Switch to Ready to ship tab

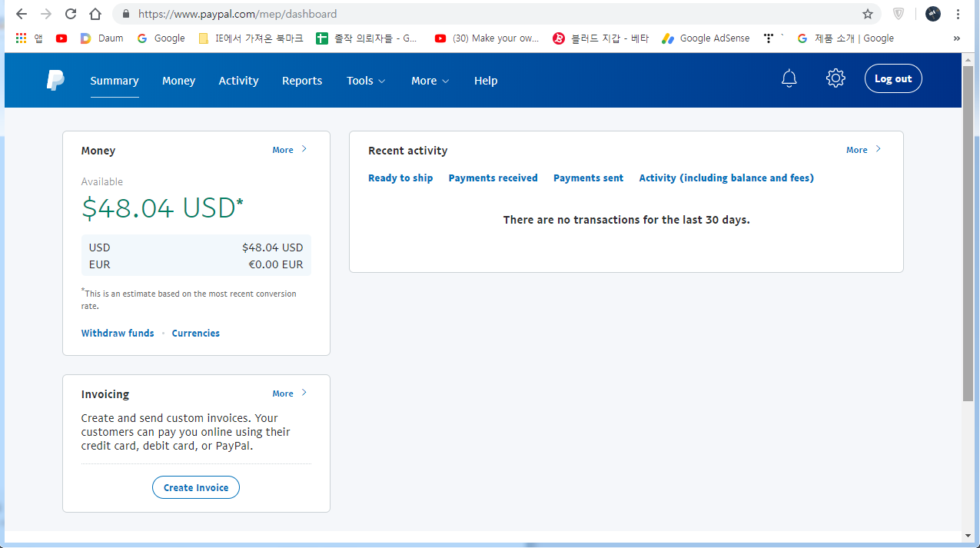click(x=400, y=178)
